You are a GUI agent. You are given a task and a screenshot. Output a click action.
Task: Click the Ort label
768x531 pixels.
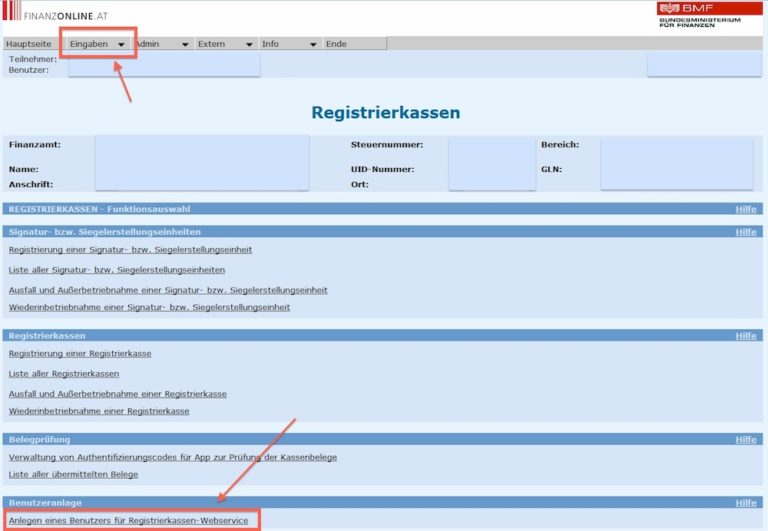360,184
